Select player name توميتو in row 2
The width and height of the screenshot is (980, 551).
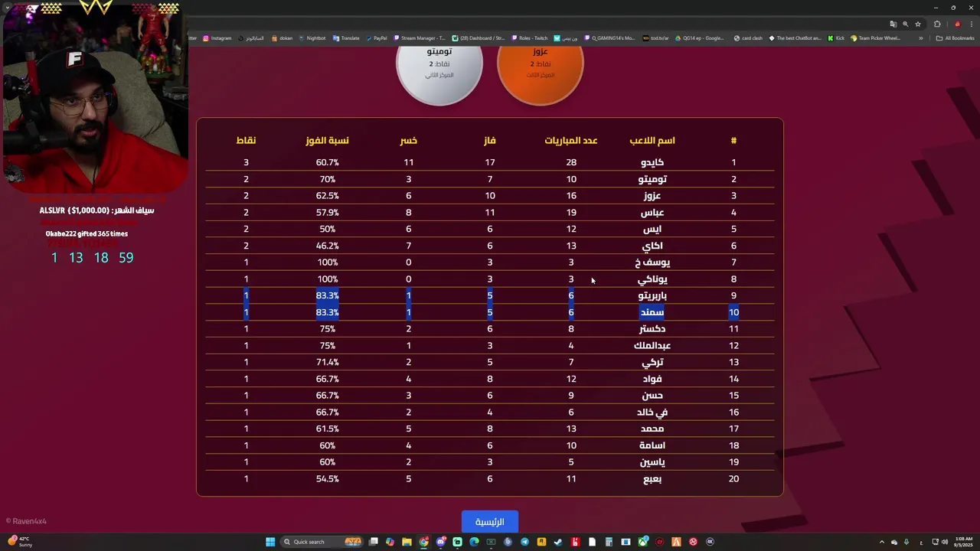pyautogui.click(x=652, y=179)
